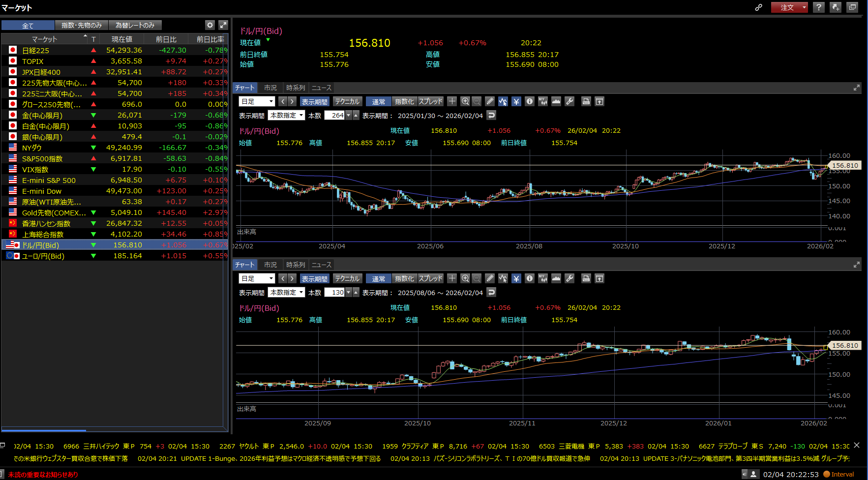
Task: Zoom in on the upper chart
Action: (465, 101)
